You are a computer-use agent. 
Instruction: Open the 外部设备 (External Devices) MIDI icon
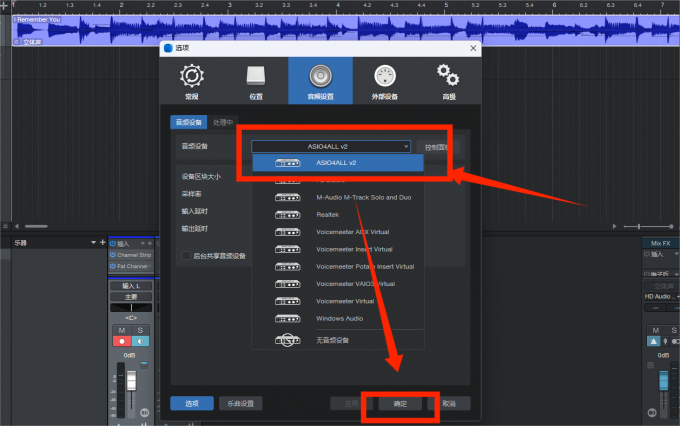384,80
